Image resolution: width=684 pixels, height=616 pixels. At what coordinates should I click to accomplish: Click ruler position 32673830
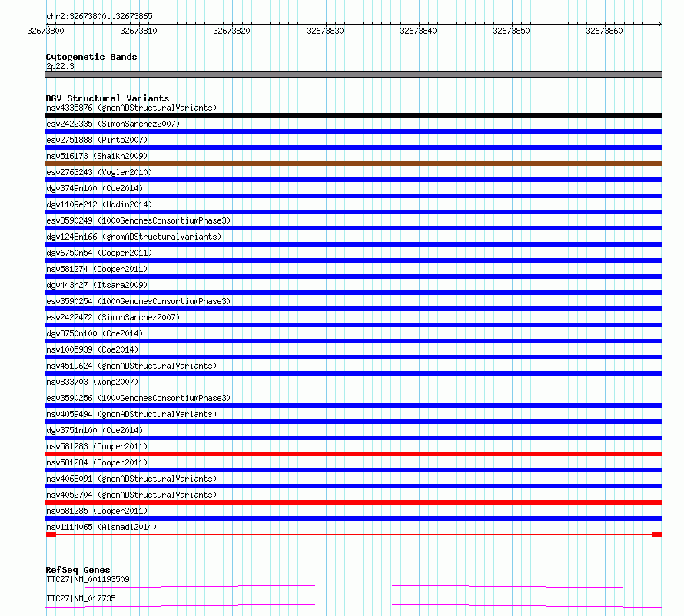tap(325, 31)
